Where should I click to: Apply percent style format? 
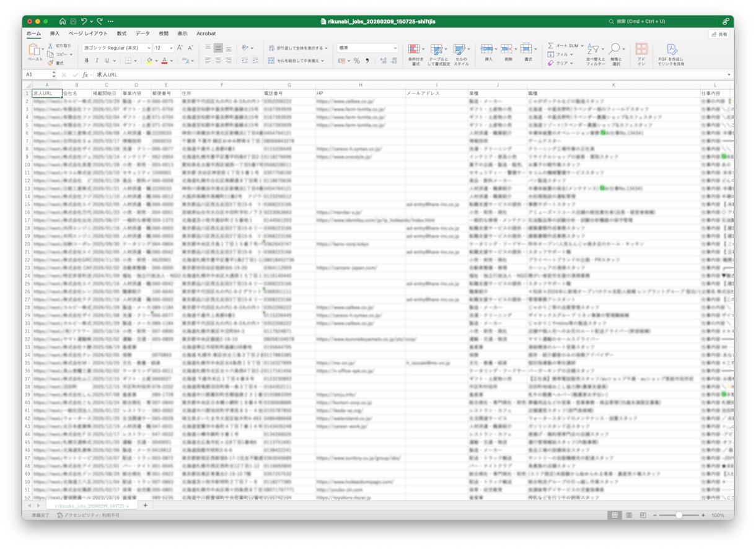click(x=356, y=61)
